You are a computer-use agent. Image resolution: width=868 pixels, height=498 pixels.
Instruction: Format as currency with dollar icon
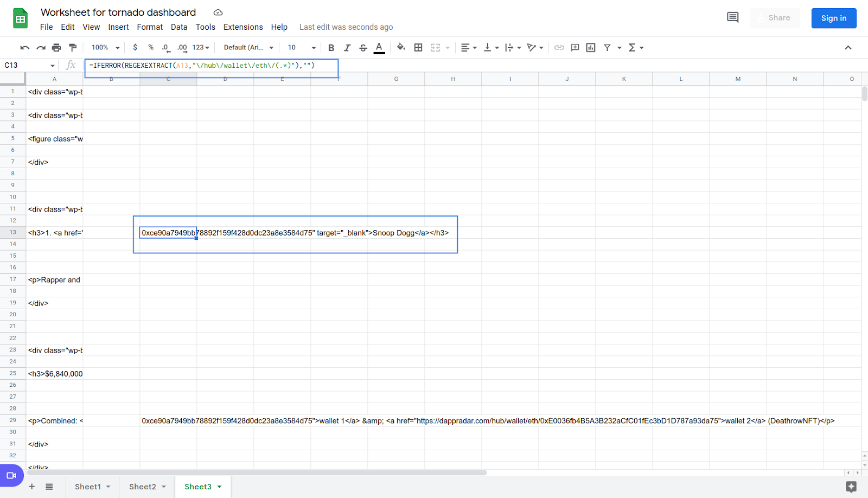click(135, 48)
